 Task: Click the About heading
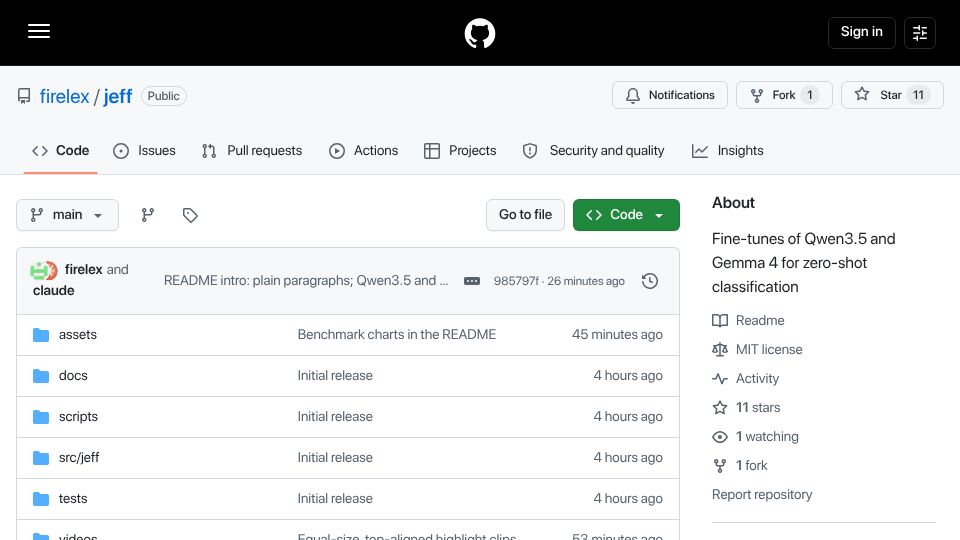[733, 203]
